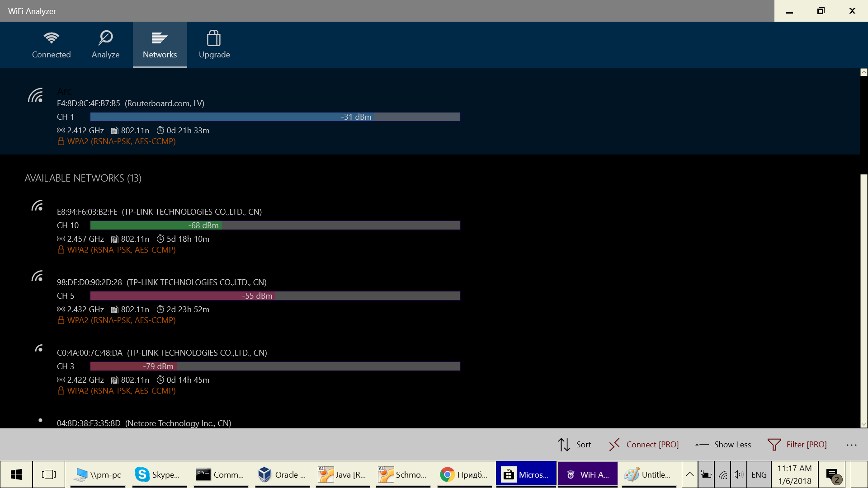This screenshot has width=868, height=488.
Task: Open the Connected tab
Action: 51,45
